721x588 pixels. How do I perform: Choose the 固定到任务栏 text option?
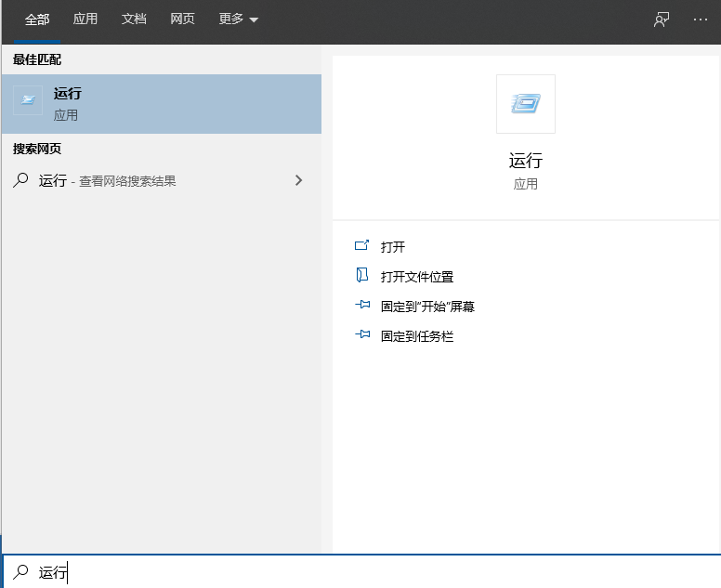pyautogui.click(x=417, y=336)
